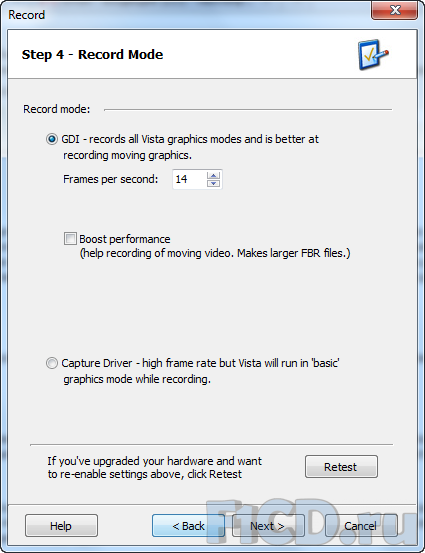Click inside the Frames per second field
Viewport: 425px width, 553px height.
point(189,179)
